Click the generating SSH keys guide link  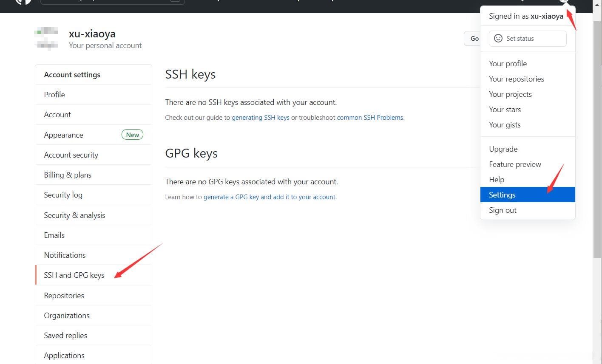coord(261,118)
